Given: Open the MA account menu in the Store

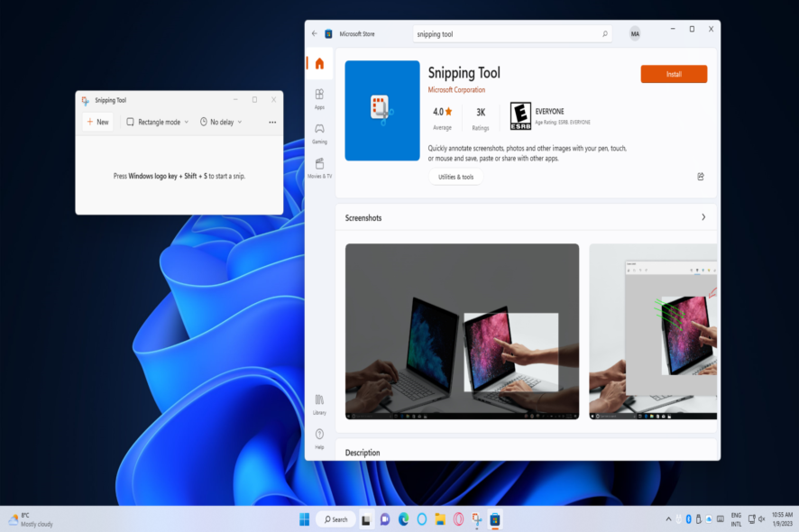Looking at the screenshot, I should (635, 32).
